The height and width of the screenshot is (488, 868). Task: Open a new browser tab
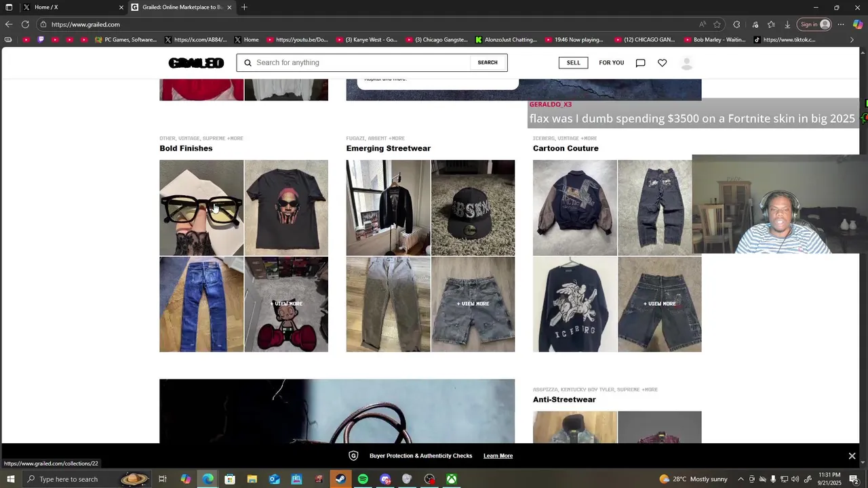click(x=244, y=7)
